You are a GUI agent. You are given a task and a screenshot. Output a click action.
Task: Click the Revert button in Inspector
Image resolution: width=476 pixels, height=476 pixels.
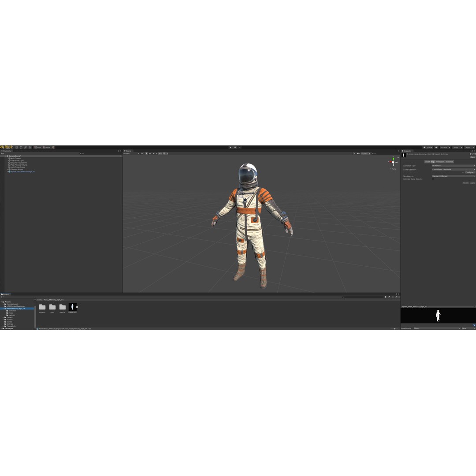466,183
